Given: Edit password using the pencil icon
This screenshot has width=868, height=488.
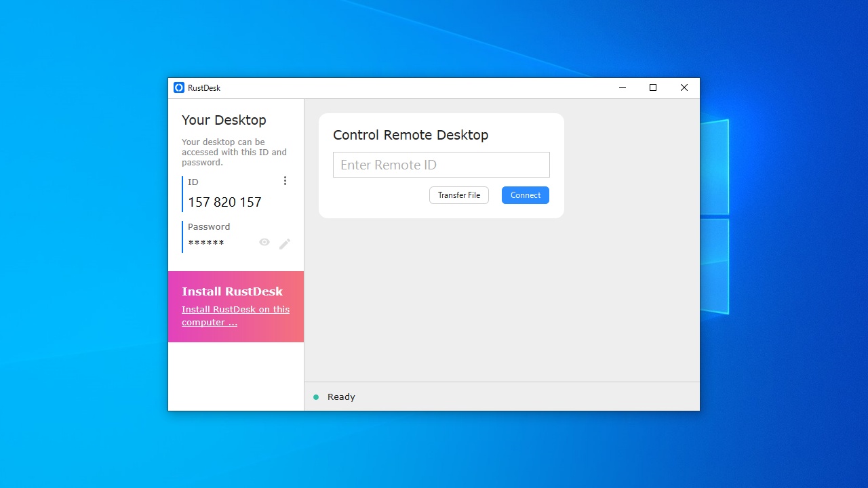Looking at the screenshot, I should pos(285,243).
